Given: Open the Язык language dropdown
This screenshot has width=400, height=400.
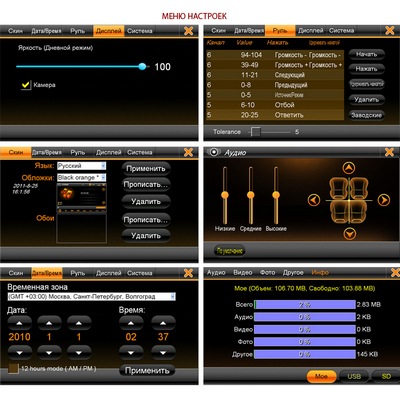Looking at the screenshot, I should tap(82, 166).
